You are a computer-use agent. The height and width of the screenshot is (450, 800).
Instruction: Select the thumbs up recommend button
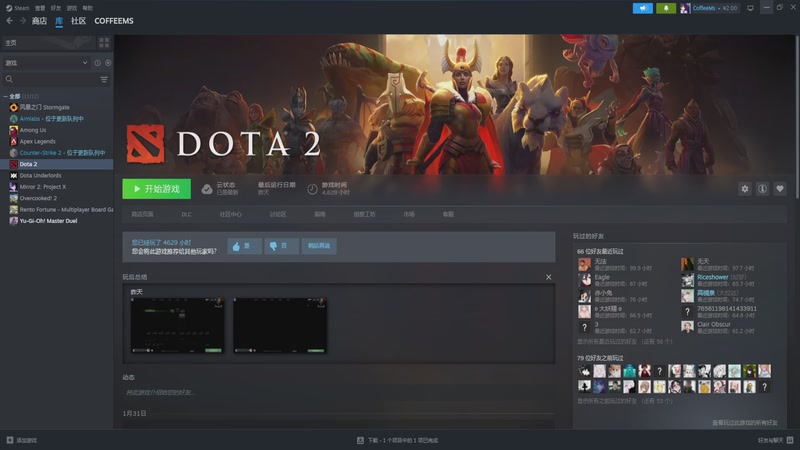click(x=245, y=246)
